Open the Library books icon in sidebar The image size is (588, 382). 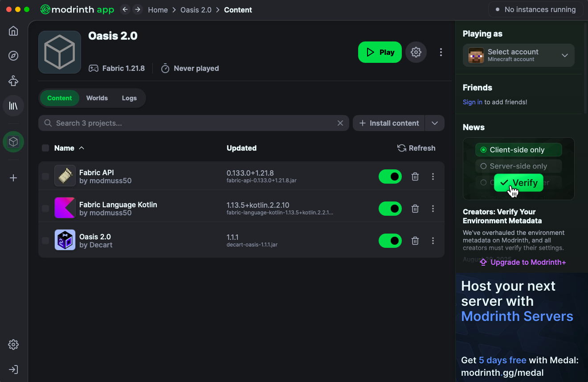(13, 106)
